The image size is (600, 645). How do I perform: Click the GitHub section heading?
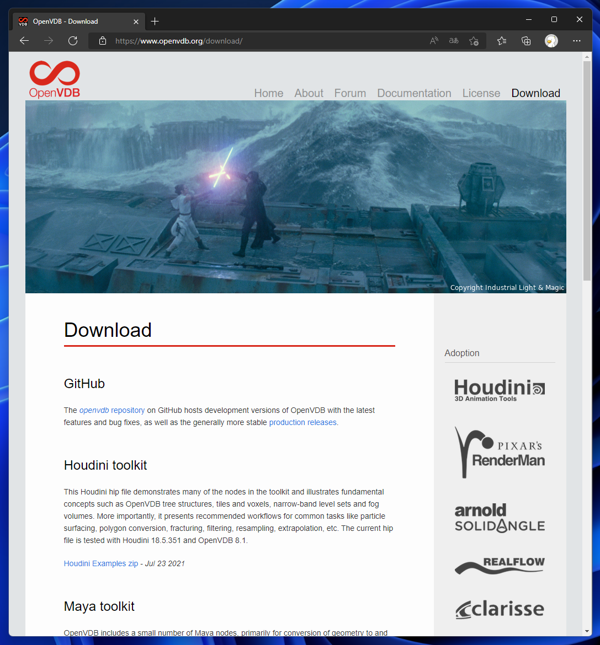pyautogui.click(x=84, y=383)
